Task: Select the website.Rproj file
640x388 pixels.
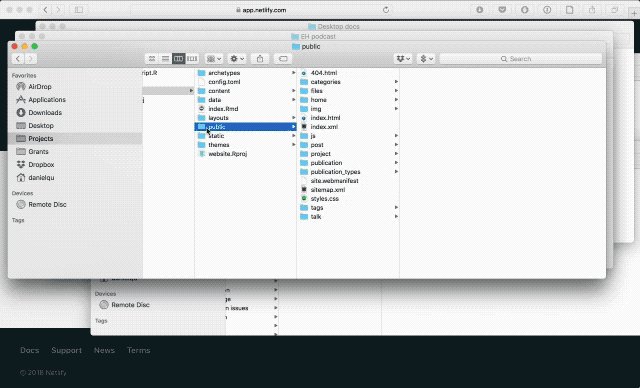Action: (x=245, y=154)
